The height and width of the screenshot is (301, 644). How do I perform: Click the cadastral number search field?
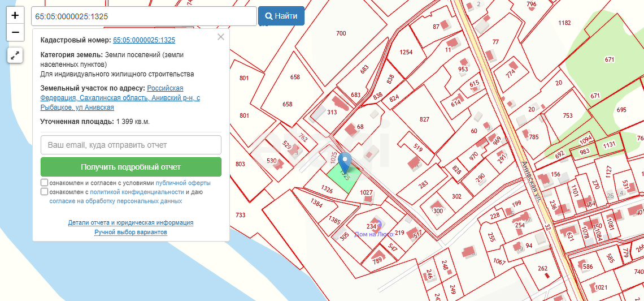pyautogui.click(x=143, y=16)
